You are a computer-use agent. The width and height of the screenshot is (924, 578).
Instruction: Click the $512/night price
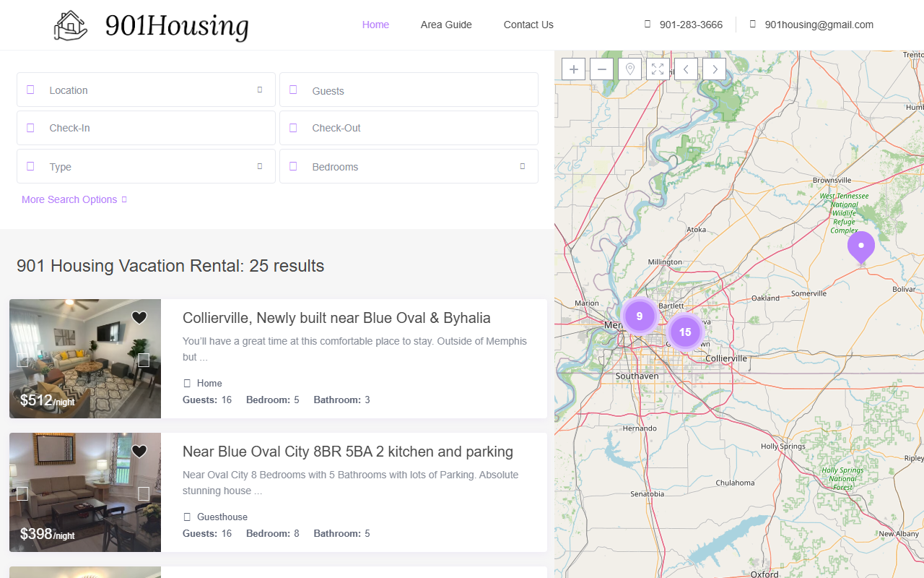(x=47, y=400)
